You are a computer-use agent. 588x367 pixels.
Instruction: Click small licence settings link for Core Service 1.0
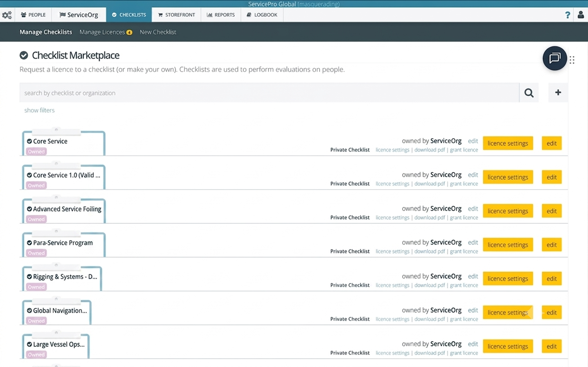point(392,184)
